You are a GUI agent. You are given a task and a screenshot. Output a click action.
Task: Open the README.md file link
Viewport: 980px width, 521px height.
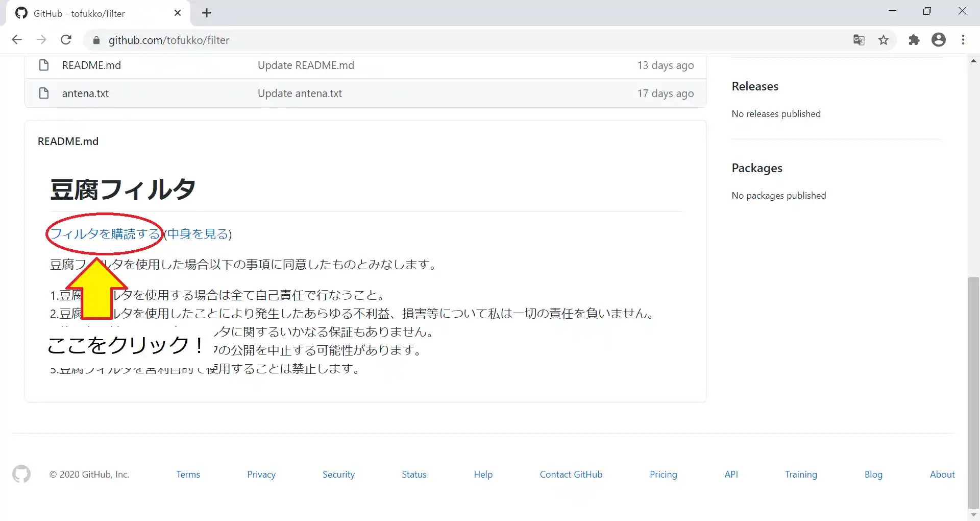pos(91,65)
